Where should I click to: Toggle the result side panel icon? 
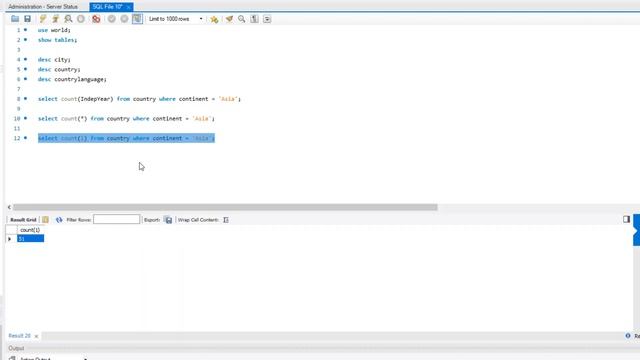point(627,219)
